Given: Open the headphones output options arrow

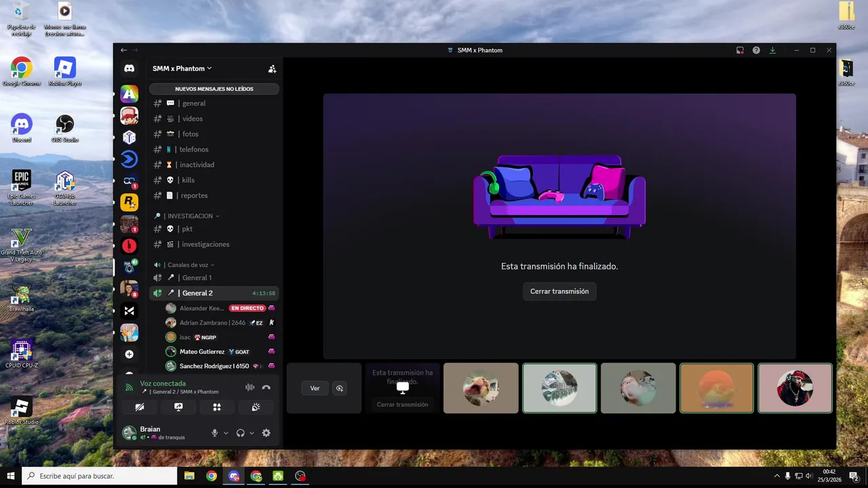Looking at the screenshot, I should click(x=252, y=433).
